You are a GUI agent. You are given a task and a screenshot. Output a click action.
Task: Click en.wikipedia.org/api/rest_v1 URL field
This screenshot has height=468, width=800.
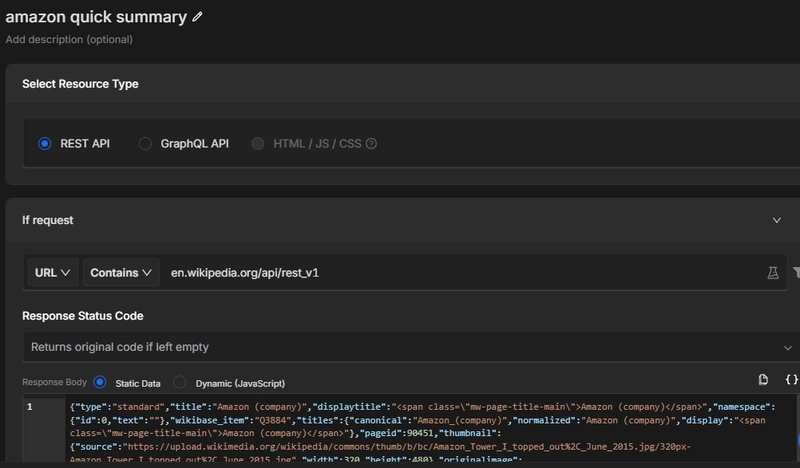coord(462,273)
